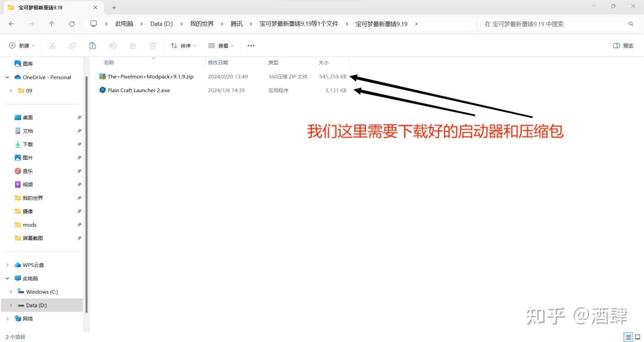
Task: Switch to details view layout
Action: pyautogui.click(x=628, y=337)
